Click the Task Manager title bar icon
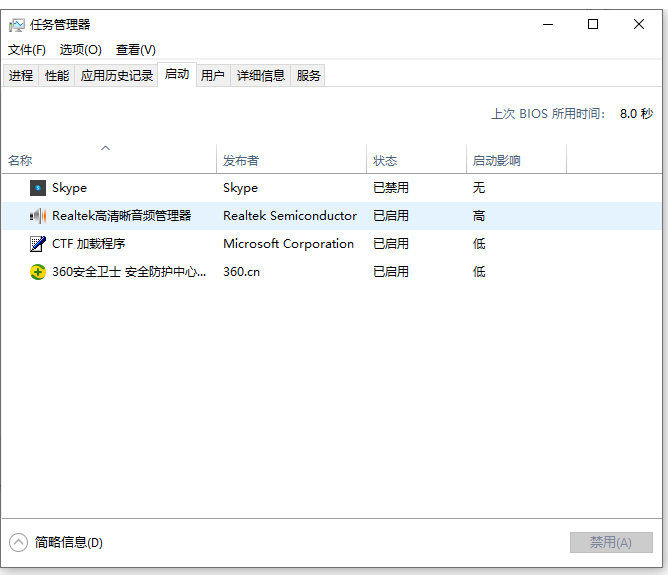668x582 pixels. [x=17, y=25]
